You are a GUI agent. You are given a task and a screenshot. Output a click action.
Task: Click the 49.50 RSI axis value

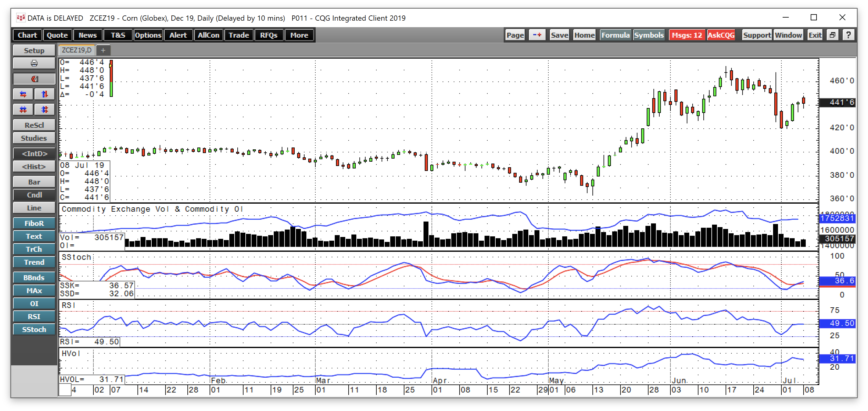pyautogui.click(x=837, y=323)
